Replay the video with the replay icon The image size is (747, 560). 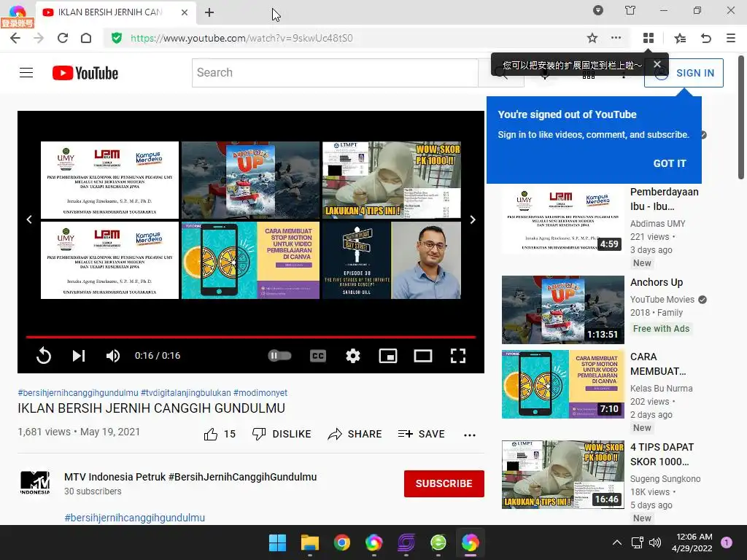click(43, 356)
